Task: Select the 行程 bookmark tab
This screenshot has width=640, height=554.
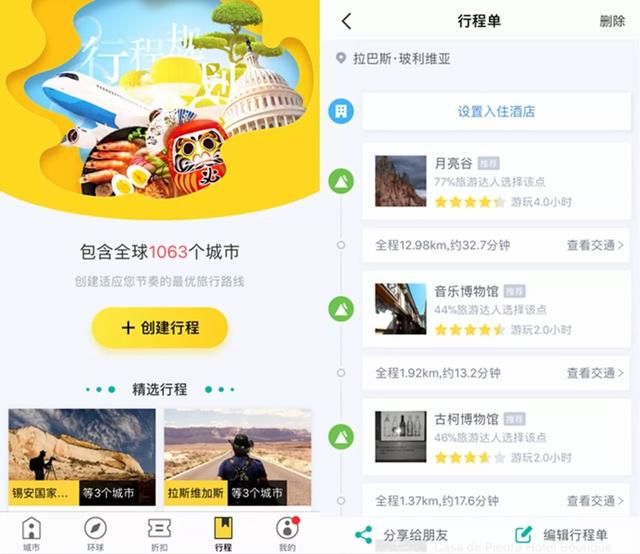Action: [223, 534]
